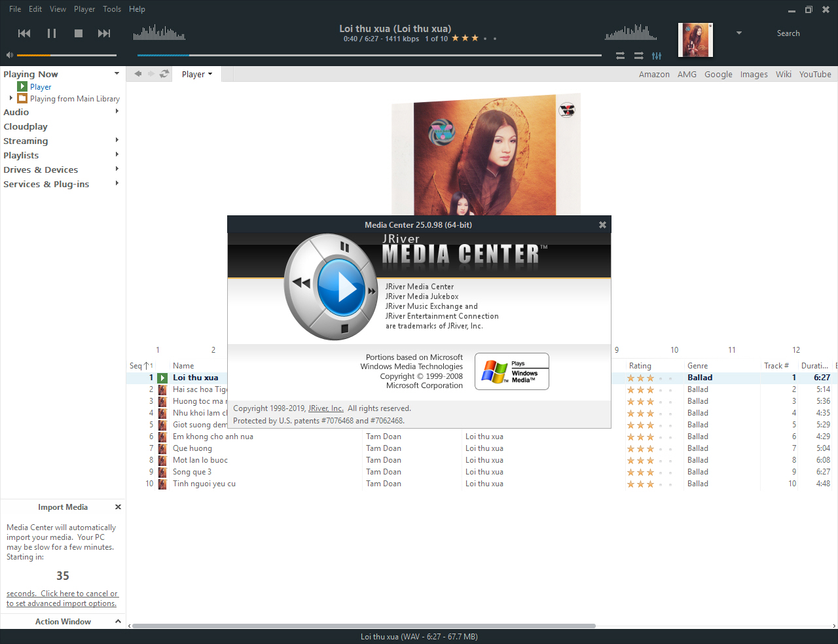838x644 pixels.
Task: Sort by the Rating column header
Action: (x=640, y=366)
